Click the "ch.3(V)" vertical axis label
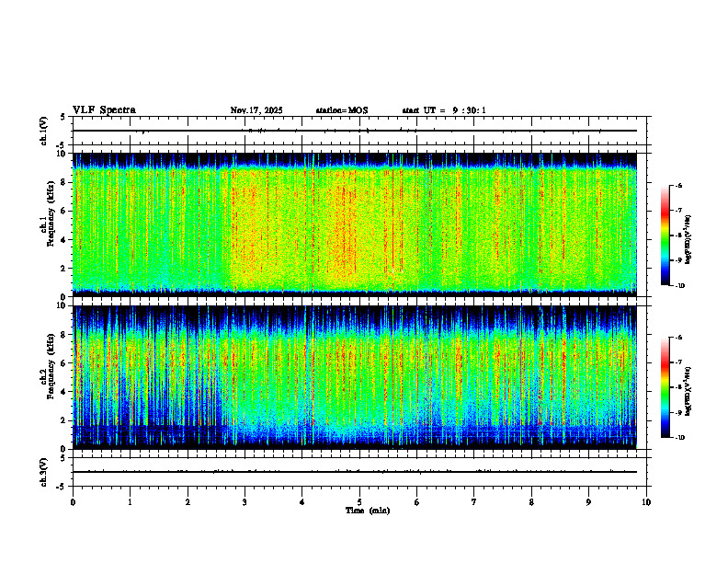The height and width of the screenshot is (563, 728). coord(44,473)
